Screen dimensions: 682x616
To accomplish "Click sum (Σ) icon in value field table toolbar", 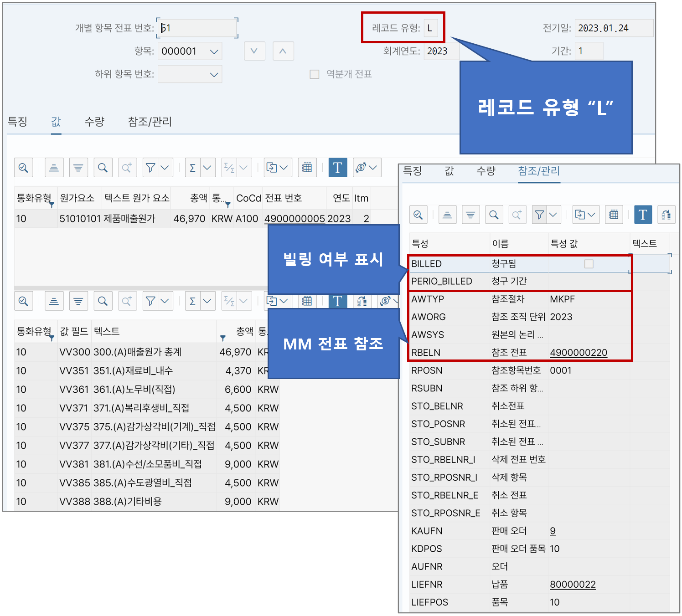I will pos(193,301).
